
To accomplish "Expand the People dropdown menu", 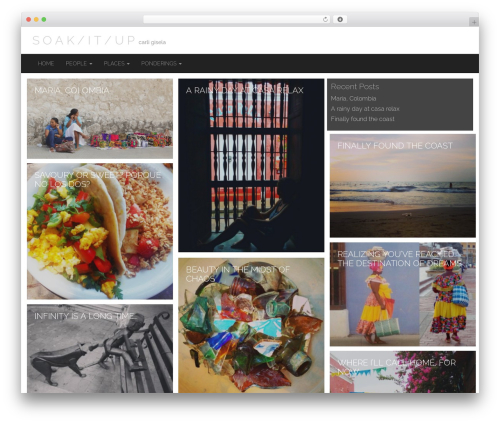I will 79,63.
